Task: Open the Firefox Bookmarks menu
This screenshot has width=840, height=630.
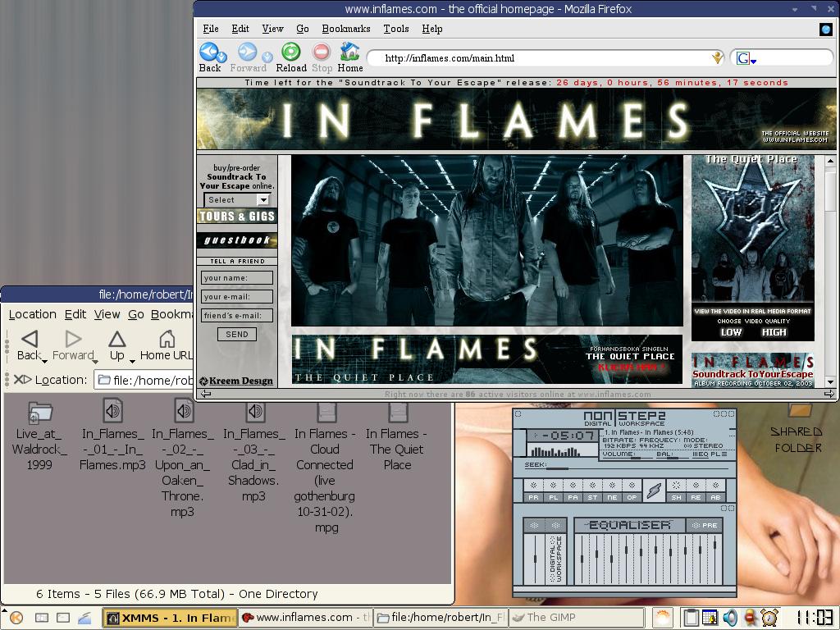Action: pos(346,29)
